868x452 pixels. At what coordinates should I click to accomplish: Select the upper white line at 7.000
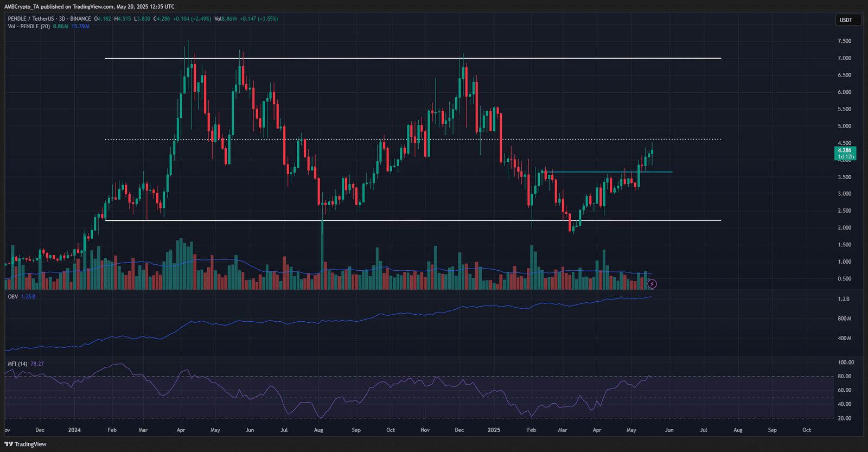point(413,58)
